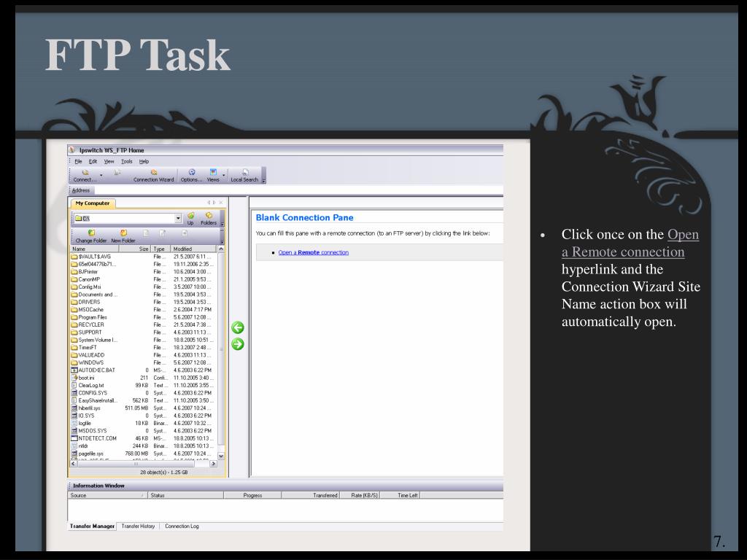Close the My Computer pane with X
Screen dimensions: 747x560
point(220,203)
